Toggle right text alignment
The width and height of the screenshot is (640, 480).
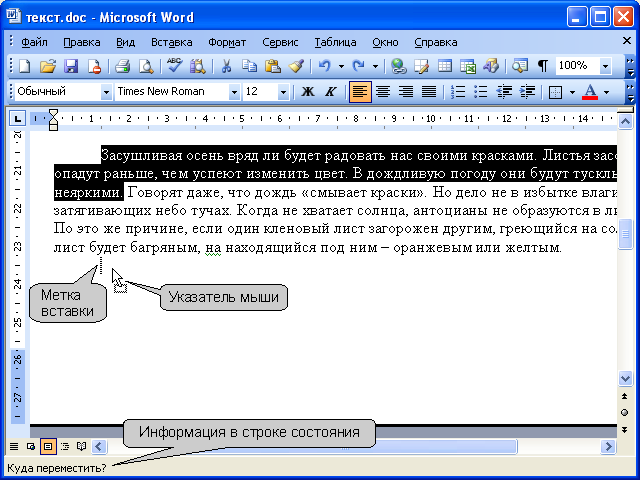(406, 91)
